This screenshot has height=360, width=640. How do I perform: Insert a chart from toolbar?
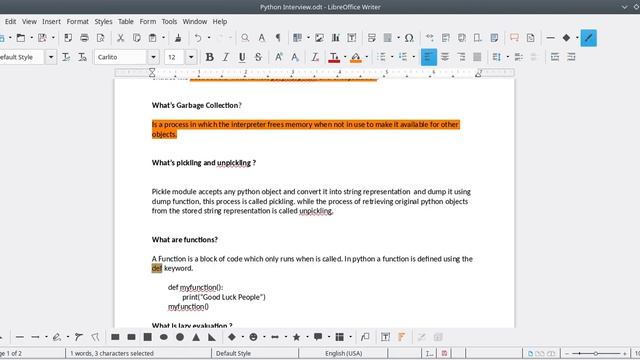(336, 38)
